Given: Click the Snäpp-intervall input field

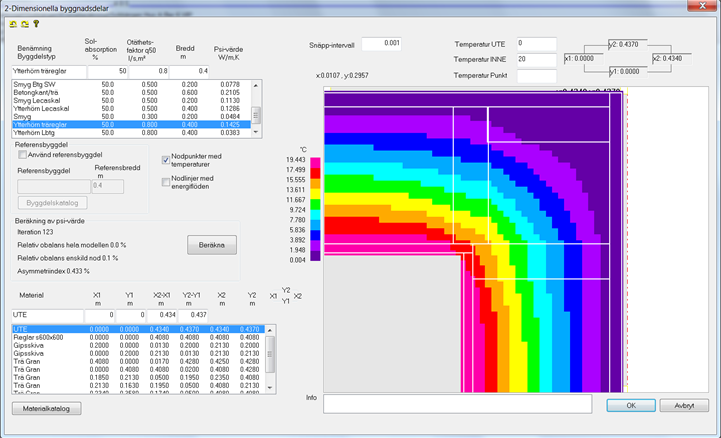Looking at the screenshot, I should [381, 44].
